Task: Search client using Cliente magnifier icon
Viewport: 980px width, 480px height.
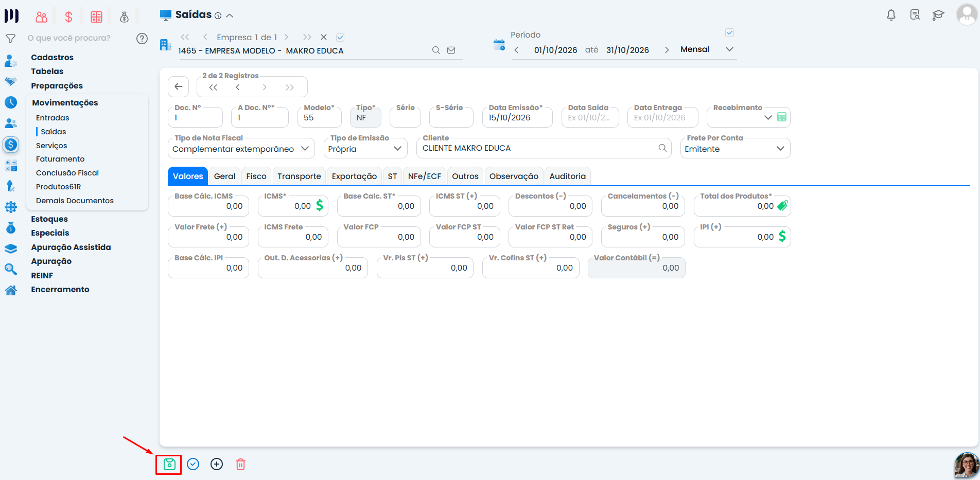Action: (x=662, y=148)
